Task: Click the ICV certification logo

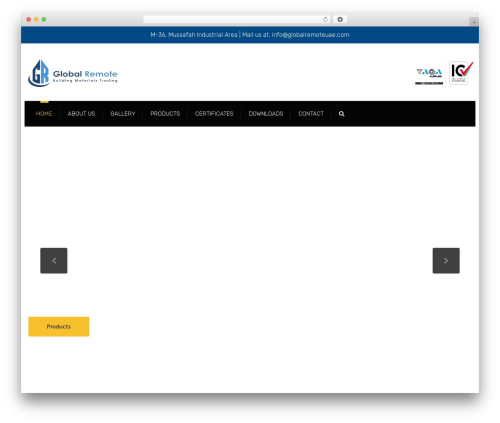Action: tap(461, 73)
